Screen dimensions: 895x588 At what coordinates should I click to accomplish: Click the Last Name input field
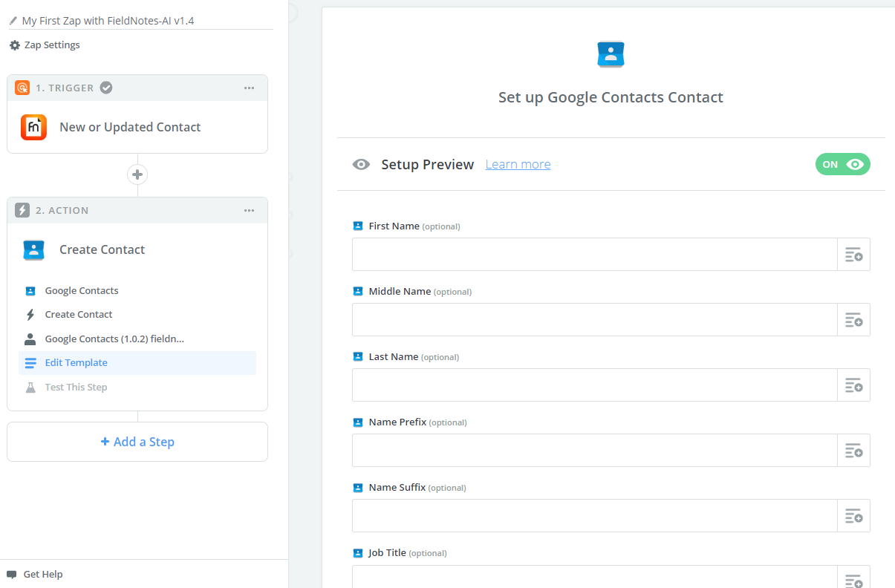595,385
